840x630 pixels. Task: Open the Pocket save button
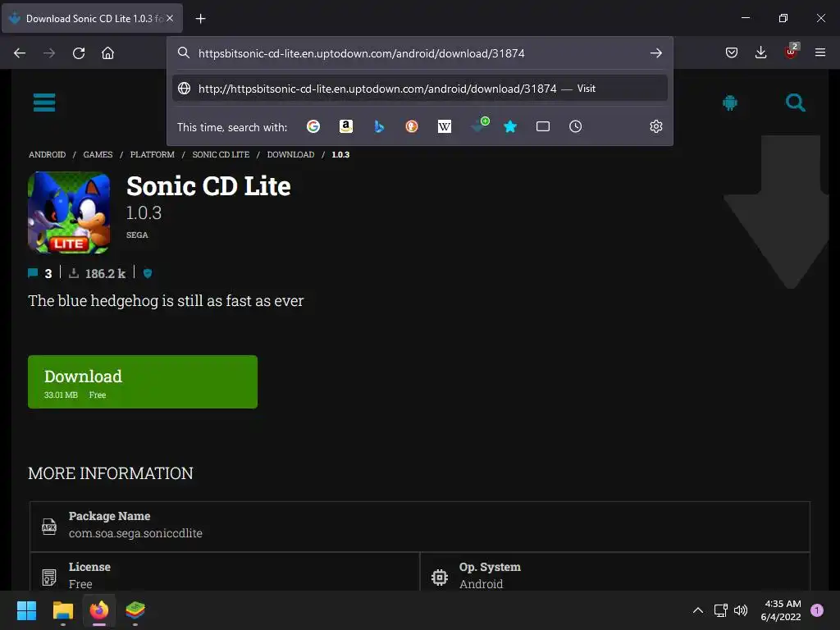731,52
